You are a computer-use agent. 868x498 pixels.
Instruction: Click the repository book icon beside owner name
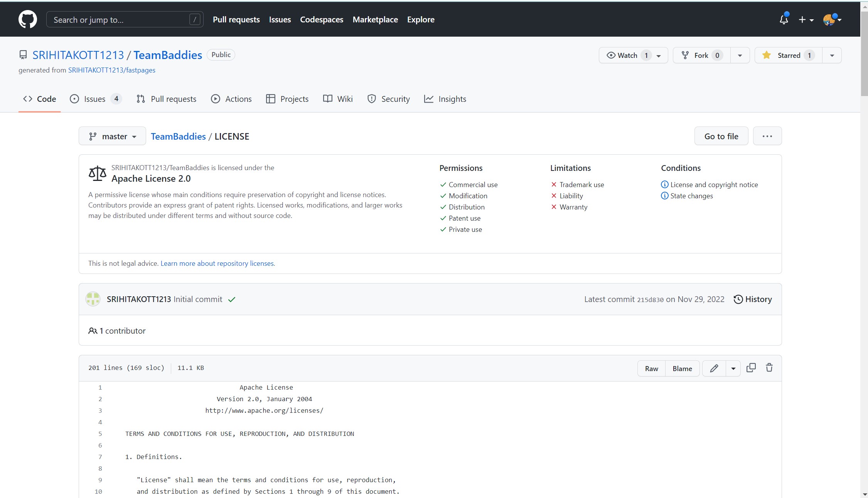(23, 55)
